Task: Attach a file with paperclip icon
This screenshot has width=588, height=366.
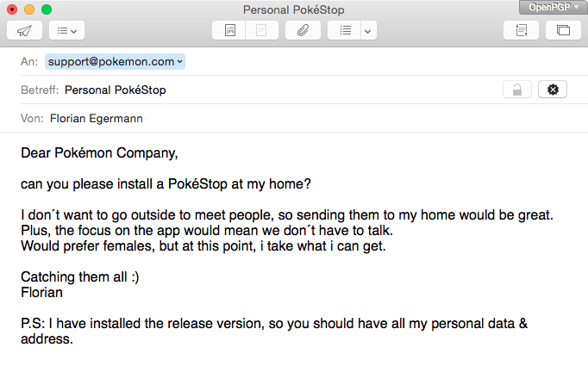Action: click(x=303, y=30)
